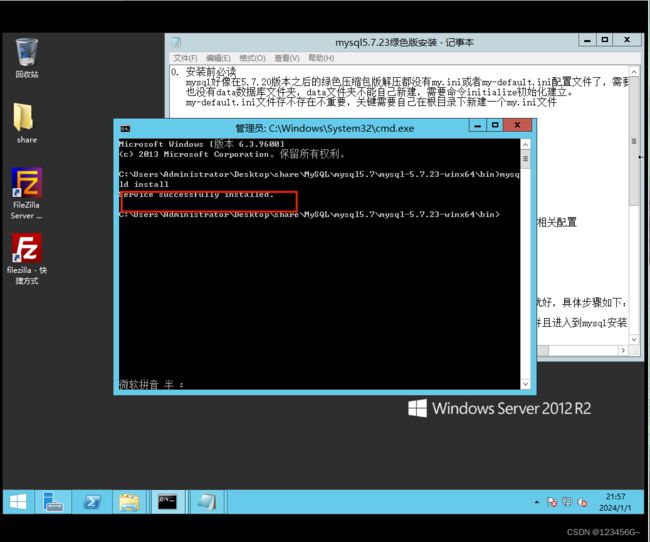The width and height of the screenshot is (650, 542).
Task: Click Notepad line "0. 安装前必读"
Action: [x=204, y=72]
